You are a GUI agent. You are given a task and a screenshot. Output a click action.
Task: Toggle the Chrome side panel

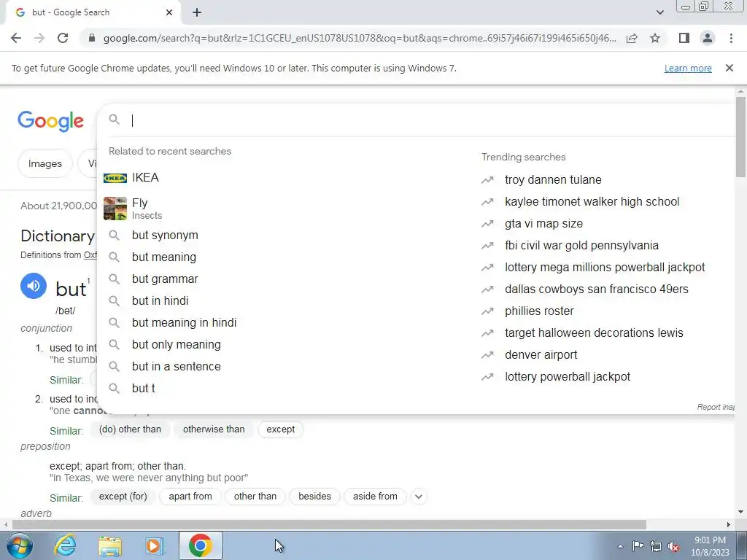(x=684, y=38)
